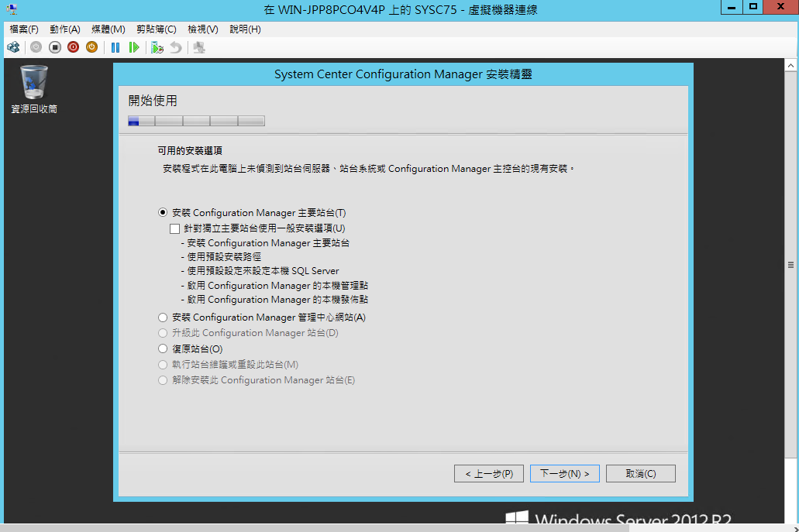
Task: Select the Recycle Bin (資源回收筒) desktop icon
Action: click(34, 90)
